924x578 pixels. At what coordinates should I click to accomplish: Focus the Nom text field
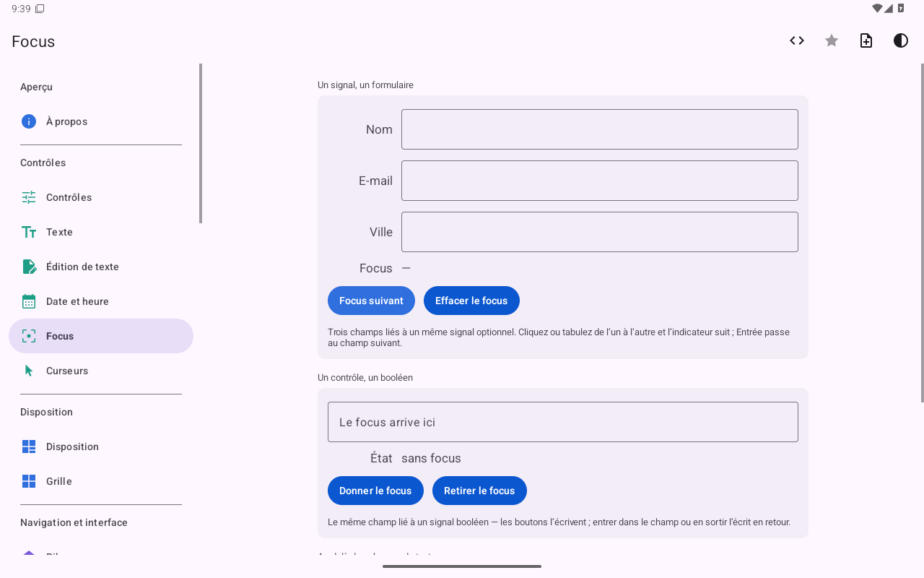click(x=600, y=129)
